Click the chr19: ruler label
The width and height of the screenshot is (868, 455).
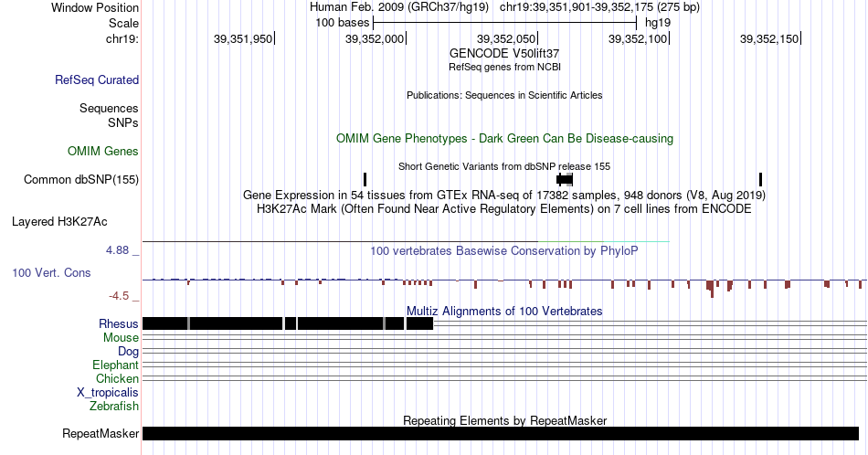tap(122, 38)
